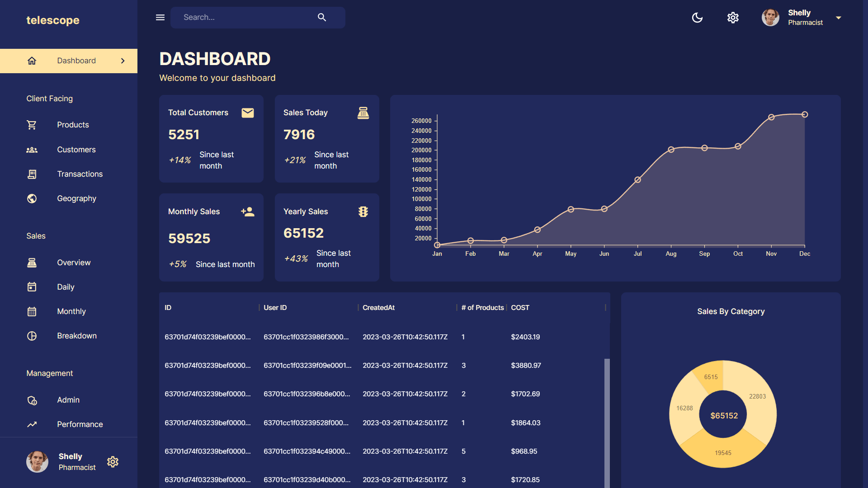Navigate to the Performance page
The height and width of the screenshot is (488, 868).
coord(80,424)
